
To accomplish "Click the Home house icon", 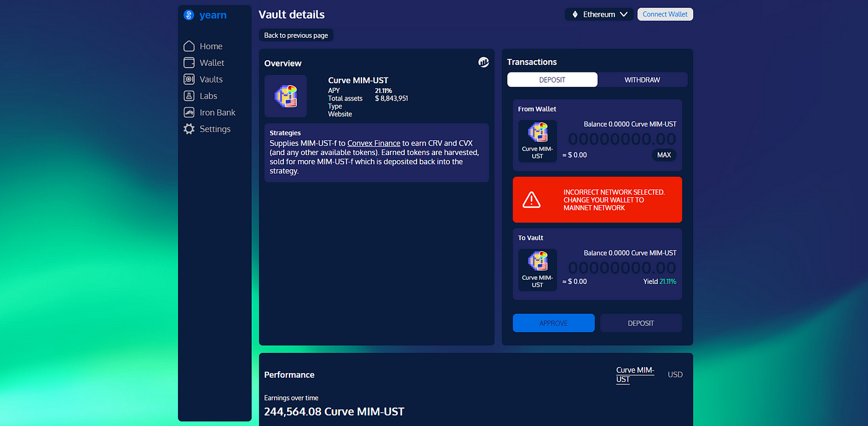I will point(189,47).
